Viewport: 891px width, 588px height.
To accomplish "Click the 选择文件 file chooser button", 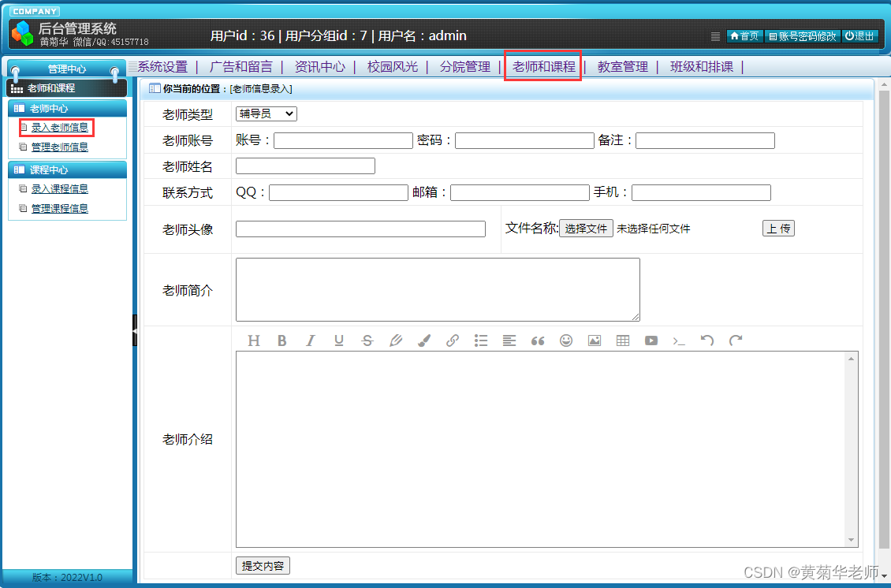I will pos(586,229).
